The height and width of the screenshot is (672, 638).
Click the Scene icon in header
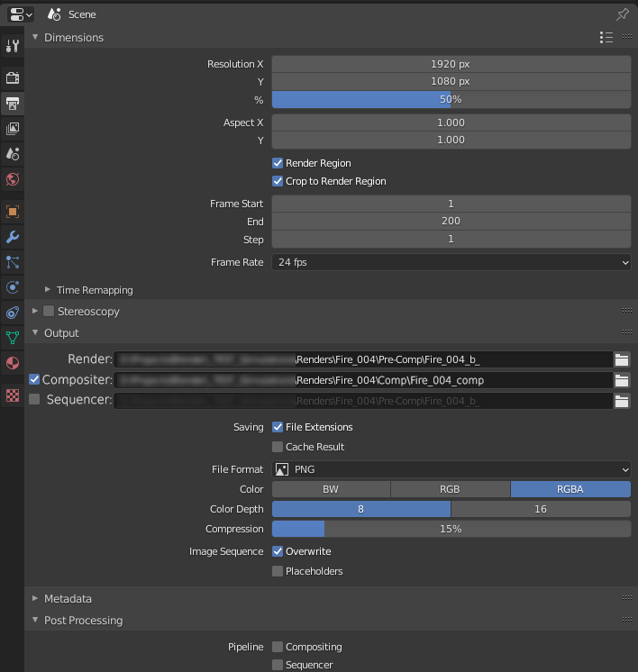click(54, 14)
